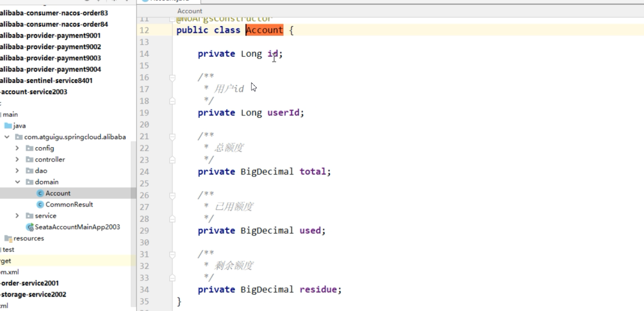Select module account-service2003
Image resolution: width=644 pixels, height=311 pixels.
pos(34,92)
